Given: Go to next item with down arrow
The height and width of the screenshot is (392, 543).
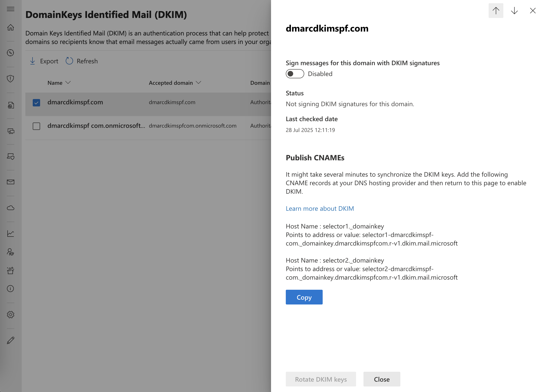Looking at the screenshot, I should 514,11.
